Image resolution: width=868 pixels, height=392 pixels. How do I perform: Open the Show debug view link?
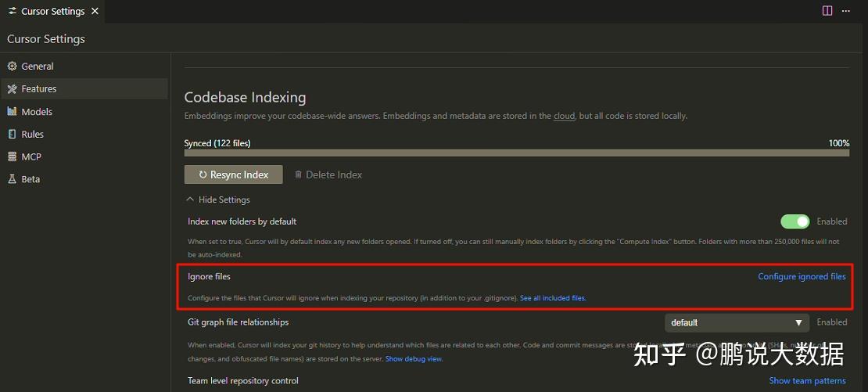coord(414,359)
